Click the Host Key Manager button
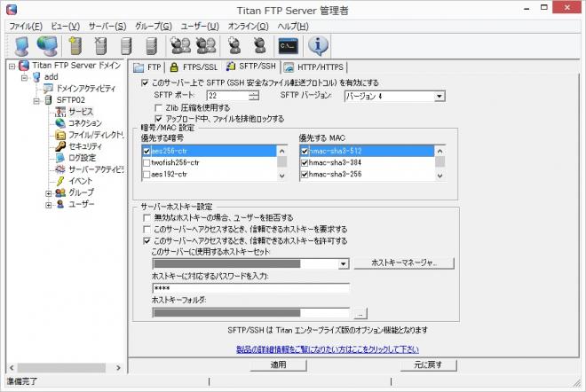The image size is (586, 392). click(404, 263)
